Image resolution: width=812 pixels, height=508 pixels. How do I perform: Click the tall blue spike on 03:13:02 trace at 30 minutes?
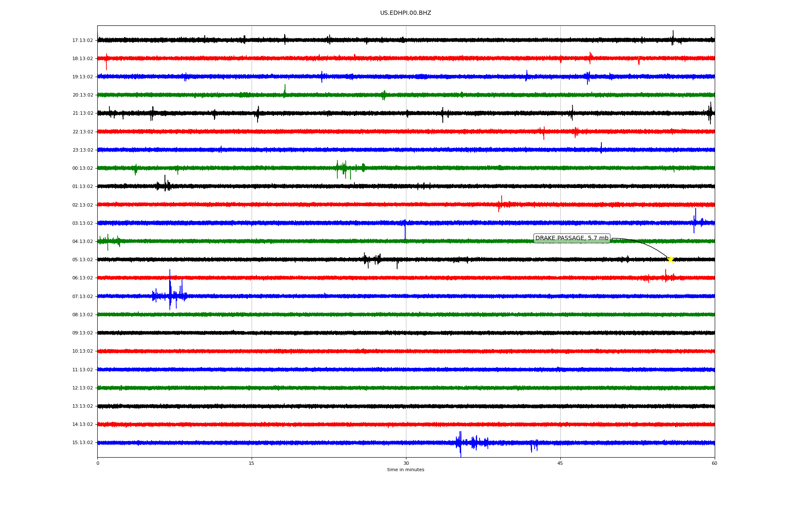pyautogui.click(x=405, y=229)
